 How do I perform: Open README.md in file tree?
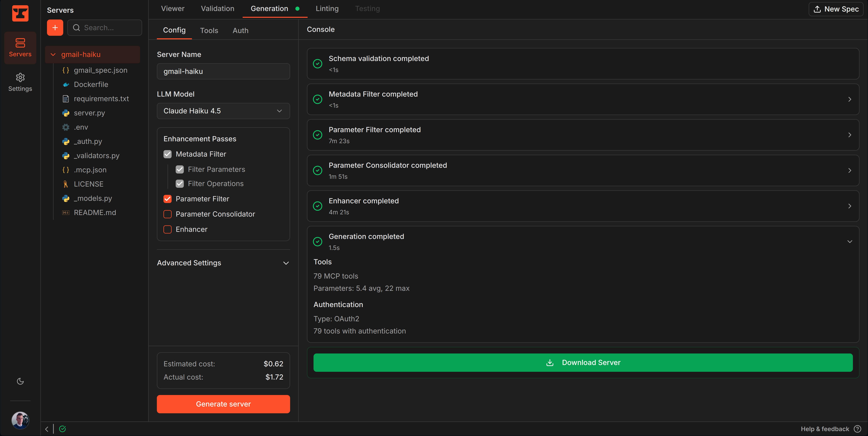(x=95, y=213)
